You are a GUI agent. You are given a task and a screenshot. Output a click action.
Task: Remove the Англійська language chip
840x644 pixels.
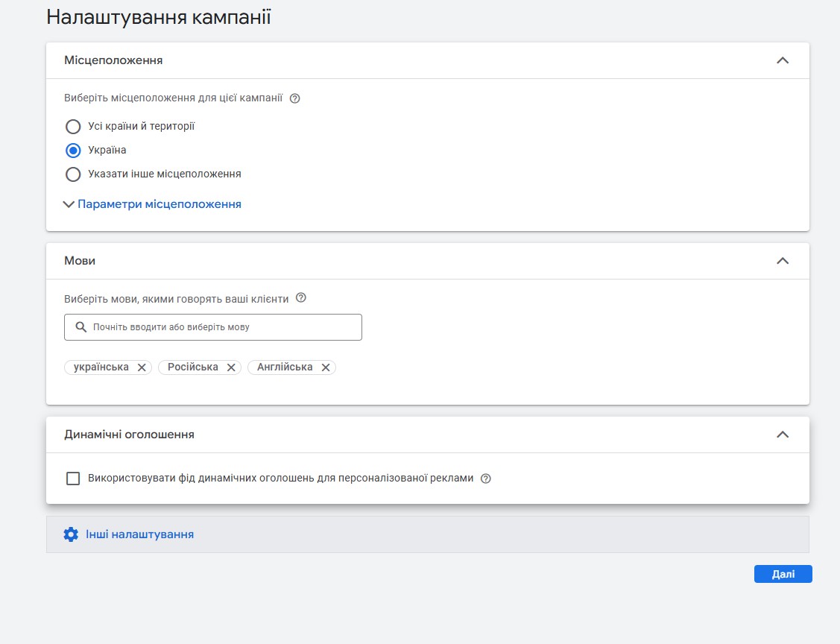326,367
